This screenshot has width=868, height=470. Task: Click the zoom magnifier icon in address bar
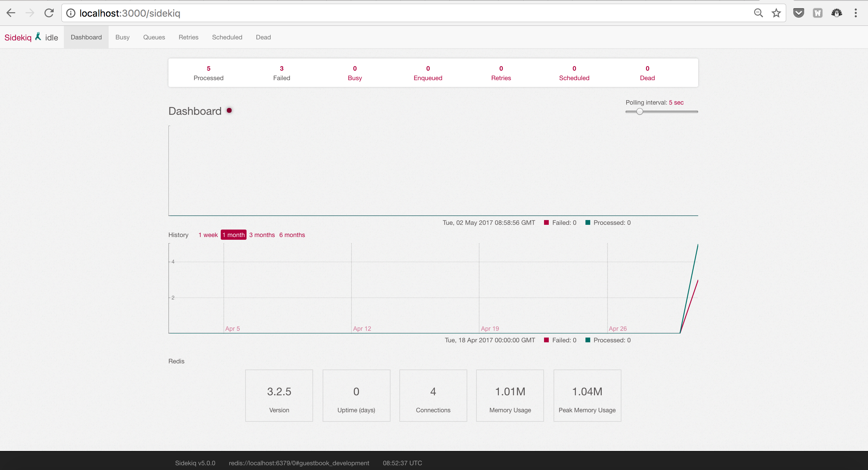(x=758, y=13)
